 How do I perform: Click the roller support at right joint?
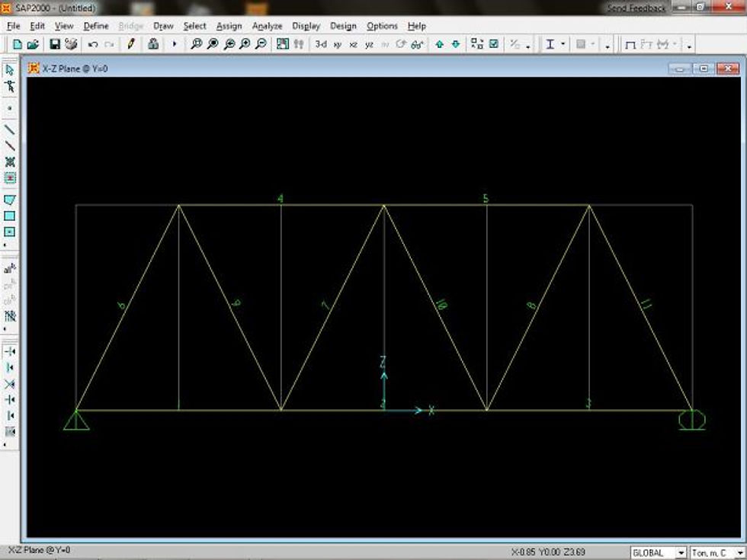point(692,420)
